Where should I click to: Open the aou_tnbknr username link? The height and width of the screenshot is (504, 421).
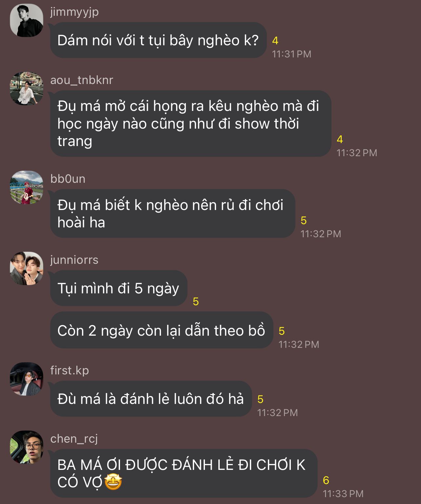click(x=82, y=80)
